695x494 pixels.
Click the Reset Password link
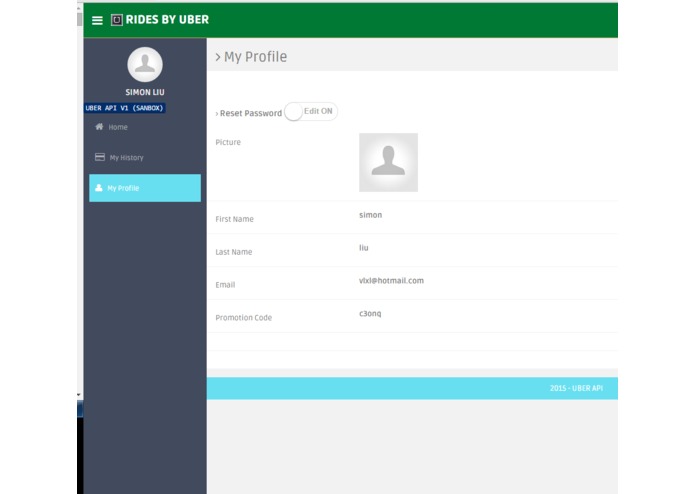tap(251, 113)
